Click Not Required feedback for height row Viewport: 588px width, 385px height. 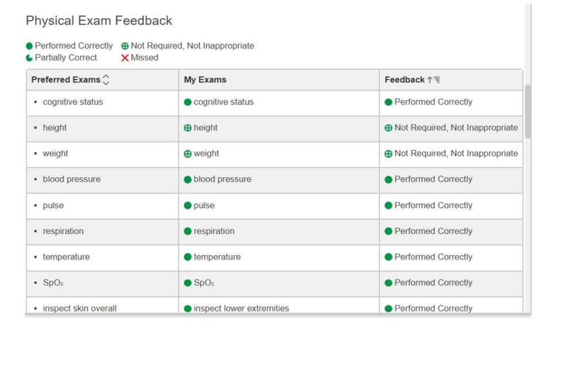pos(455,128)
